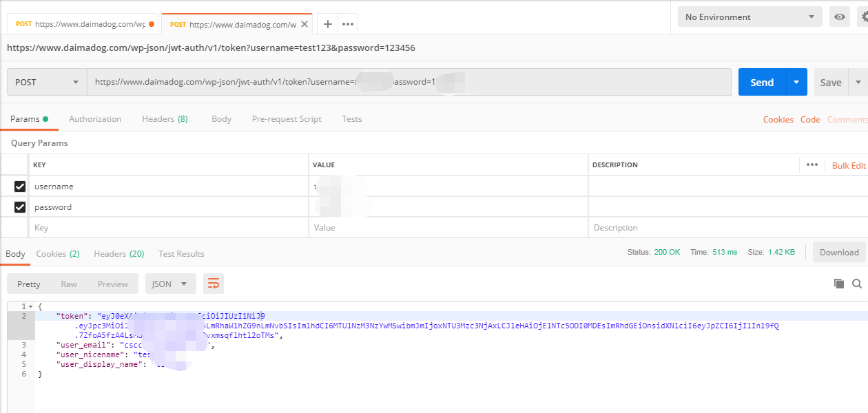Search within the response body
868x413 pixels.
coord(857,284)
